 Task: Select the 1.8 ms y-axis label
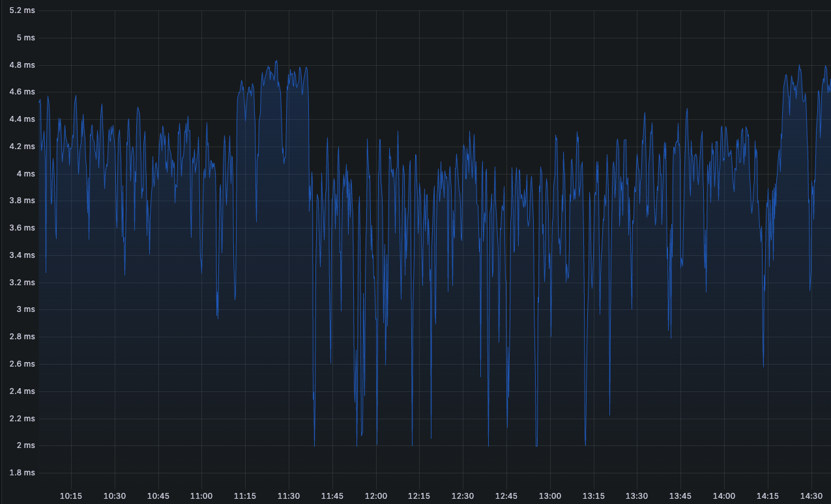coord(22,473)
